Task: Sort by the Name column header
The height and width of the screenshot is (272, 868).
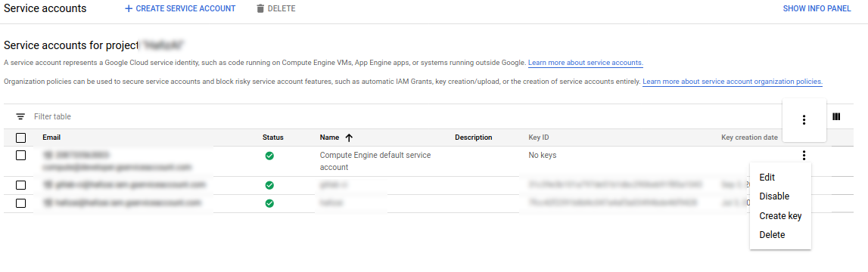Action: [x=329, y=138]
